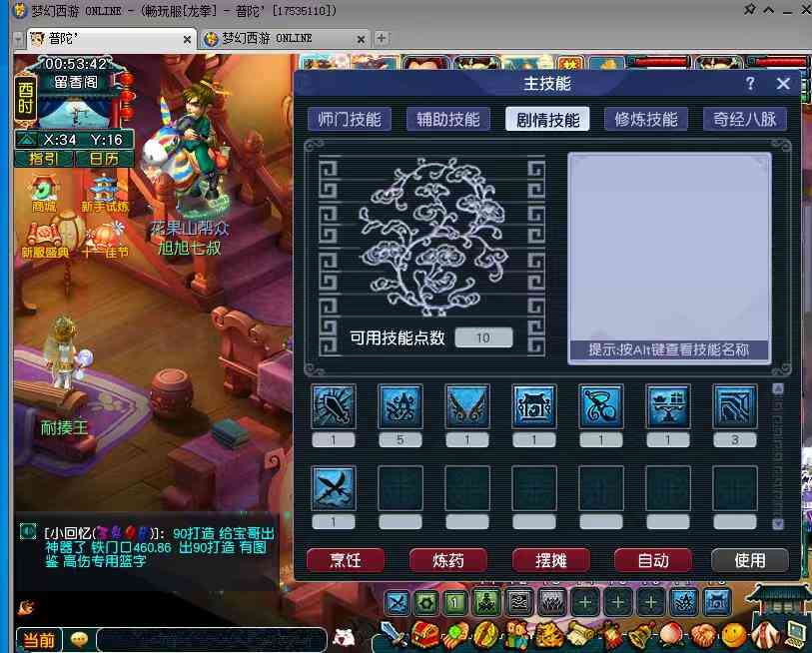Screen dimensions: 812x653
Task: Open the handshake friends icon
Action: 703,635
